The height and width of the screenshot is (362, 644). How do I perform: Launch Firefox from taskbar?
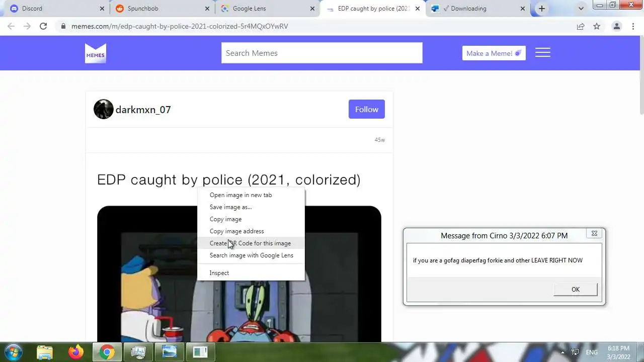click(76, 352)
